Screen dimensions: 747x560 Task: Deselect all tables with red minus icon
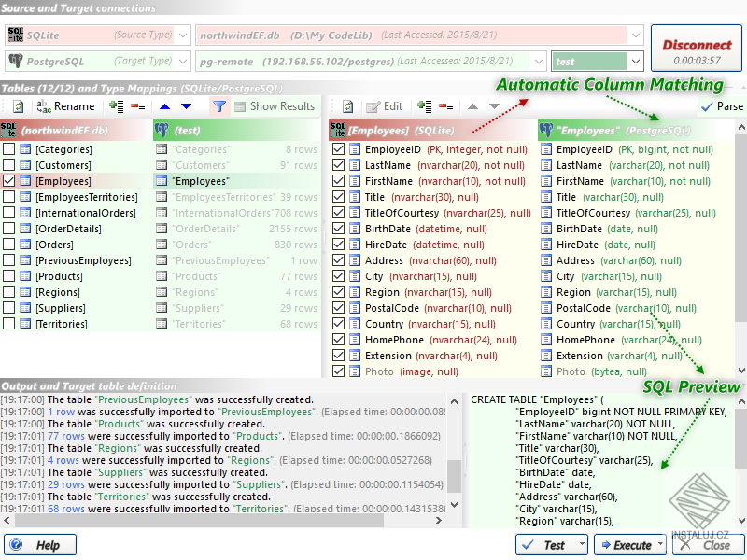[x=137, y=106]
